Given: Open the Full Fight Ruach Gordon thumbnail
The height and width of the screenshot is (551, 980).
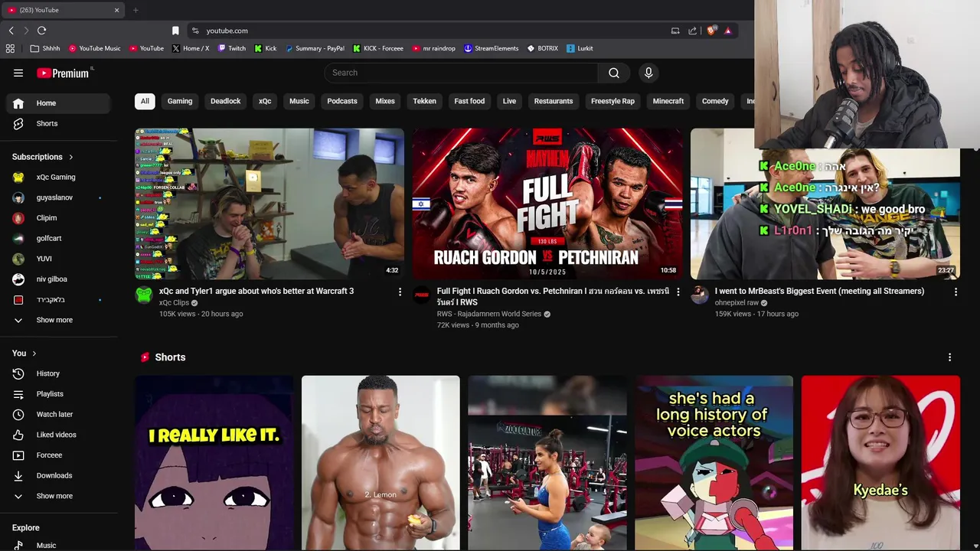Looking at the screenshot, I should point(547,204).
